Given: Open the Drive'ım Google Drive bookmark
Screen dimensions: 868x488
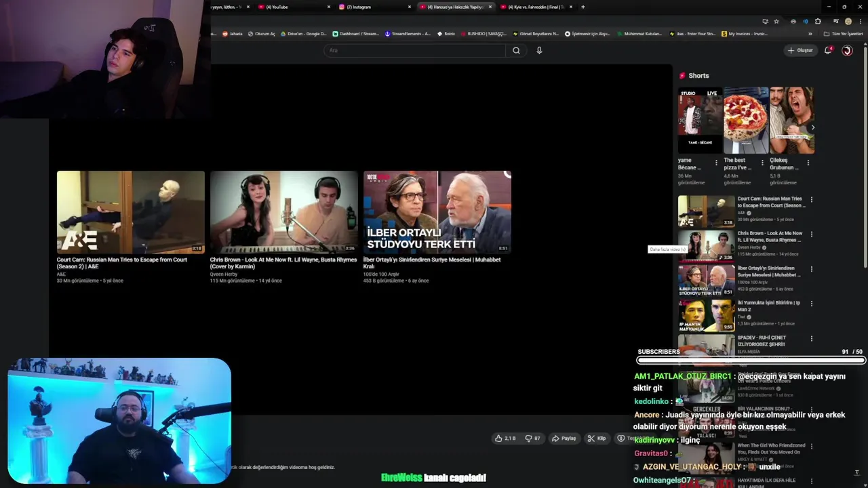Looking at the screenshot, I should point(303,33).
